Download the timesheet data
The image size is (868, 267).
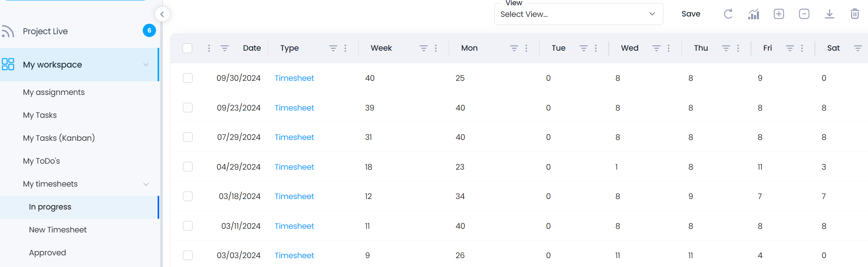[829, 14]
